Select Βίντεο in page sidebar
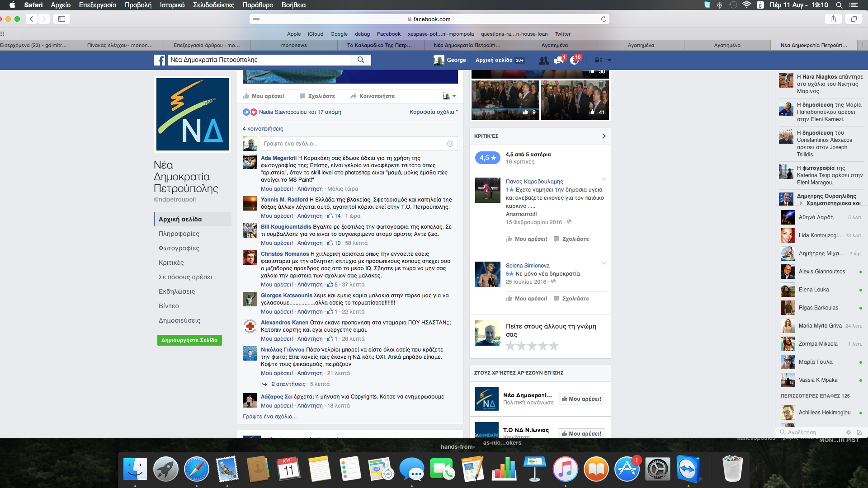868x488 pixels. (x=169, y=306)
